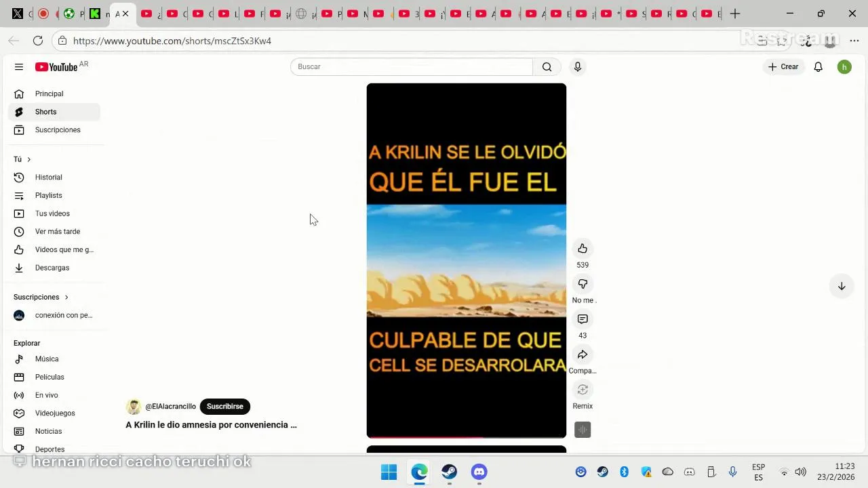
Task: Open Ver más tarde
Action: (54, 232)
